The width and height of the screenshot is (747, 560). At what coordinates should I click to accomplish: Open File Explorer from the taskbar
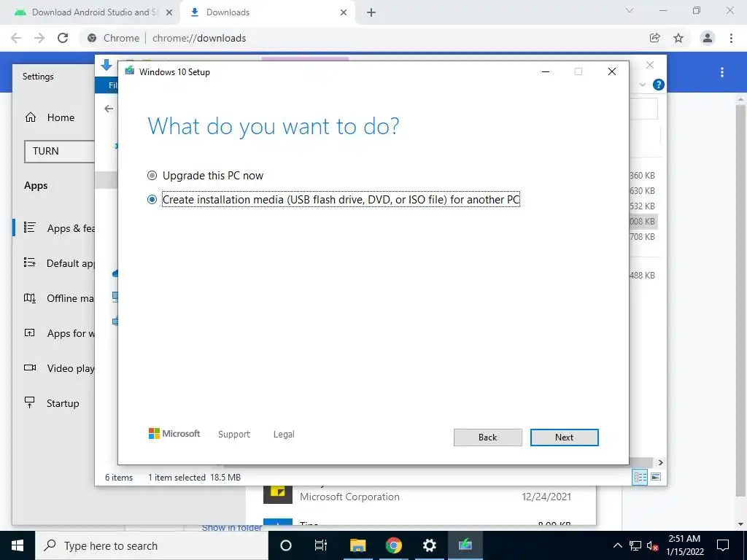[357, 545]
